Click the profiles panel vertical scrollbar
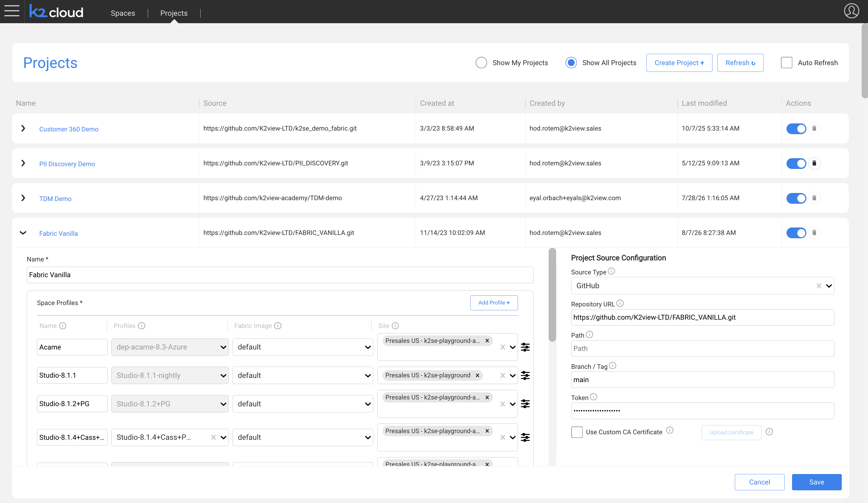The image size is (868, 503). pyautogui.click(x=552, y=295)
